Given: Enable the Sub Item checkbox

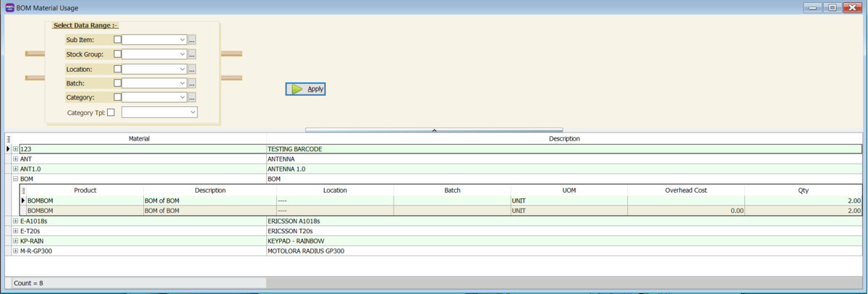Looking at the screenshot, I should (x=118, y=40).
